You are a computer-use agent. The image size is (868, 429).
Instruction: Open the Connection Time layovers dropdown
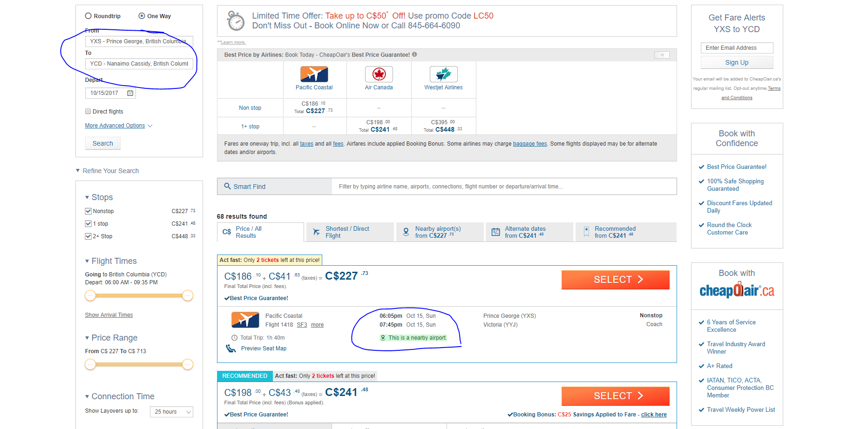[x=171, y=411]
